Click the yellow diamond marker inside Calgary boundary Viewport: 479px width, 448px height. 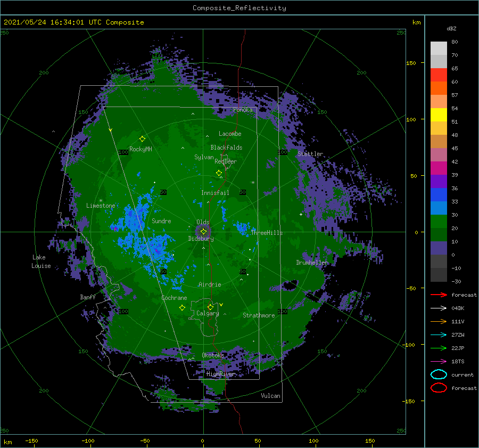pos(210,307)
